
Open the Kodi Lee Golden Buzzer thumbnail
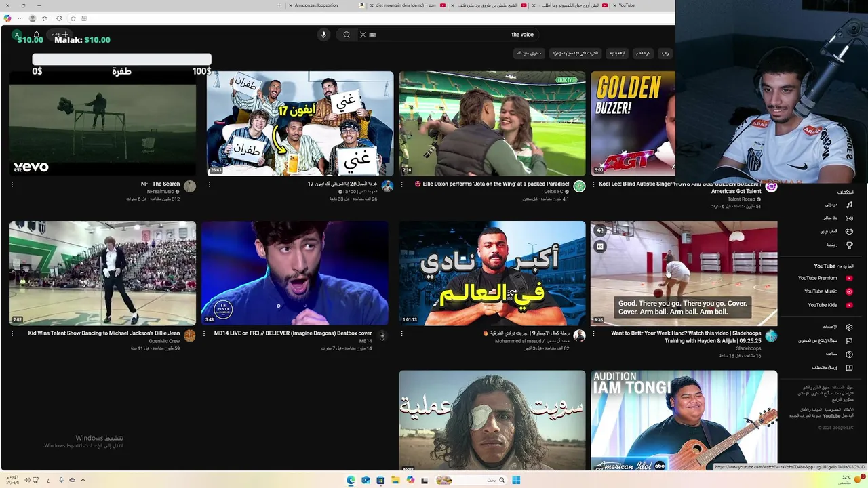(x=633, y=123)
